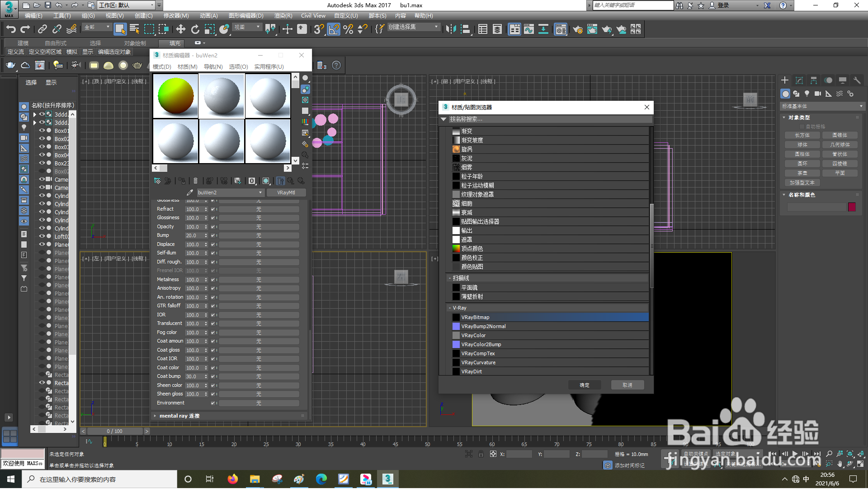This screenshot has height=489, width=868.
Task: Toggle visibility eye for Box01 object
Action: 42,131
